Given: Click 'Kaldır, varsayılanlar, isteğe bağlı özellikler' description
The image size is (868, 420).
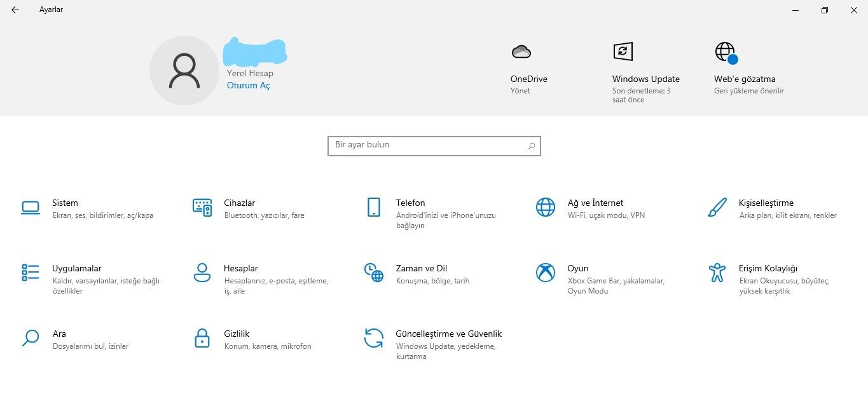Looking at the screenshot, I should point(106,286).
